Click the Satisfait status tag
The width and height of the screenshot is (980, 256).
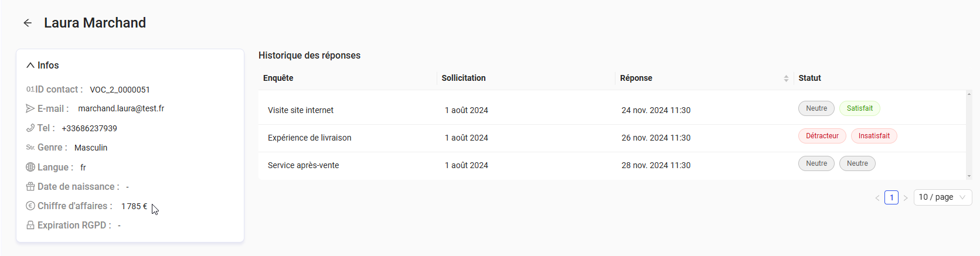[x=860, y=108]
